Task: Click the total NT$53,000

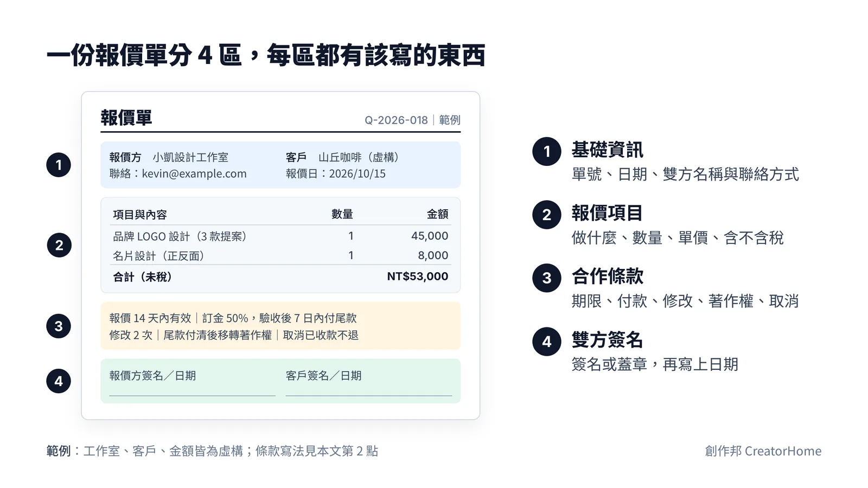Action: tap(418, 277)
